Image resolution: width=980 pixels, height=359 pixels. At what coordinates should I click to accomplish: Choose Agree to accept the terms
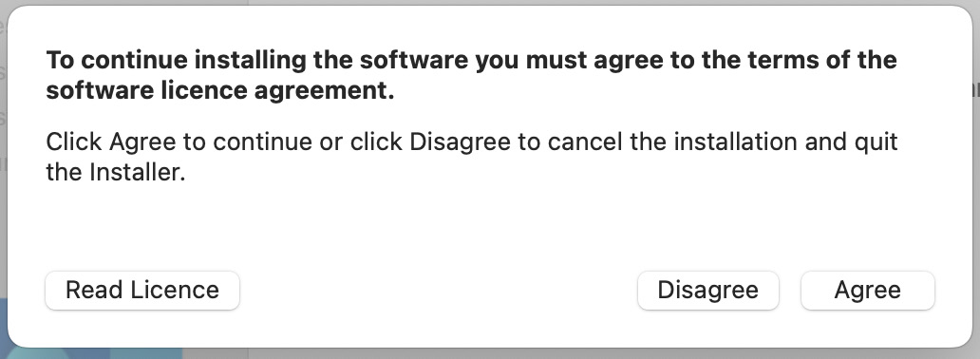(868, 291)
